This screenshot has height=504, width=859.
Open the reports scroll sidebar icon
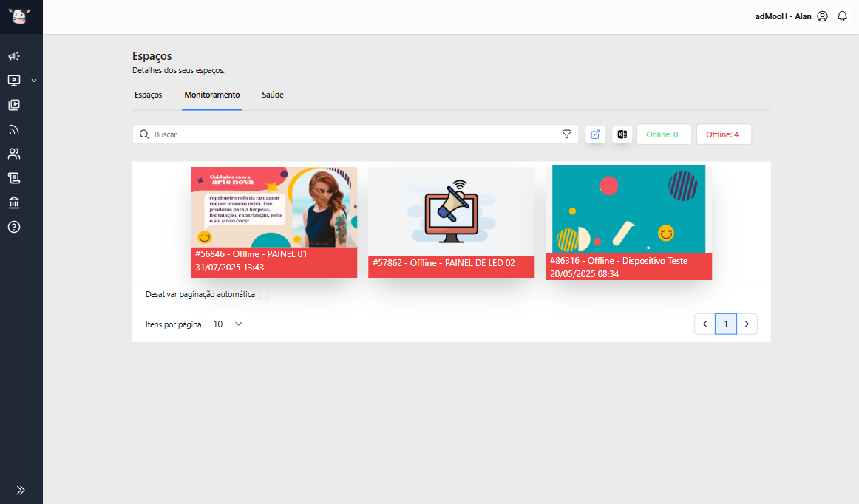[x=14, y=178]
